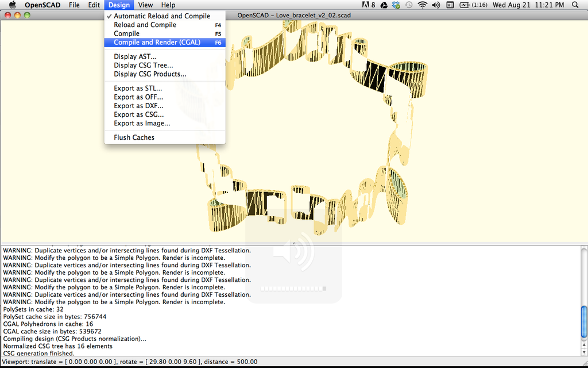Open the Dropbox status menu
Screen dimensions: 588x368
tap(394, 5)
